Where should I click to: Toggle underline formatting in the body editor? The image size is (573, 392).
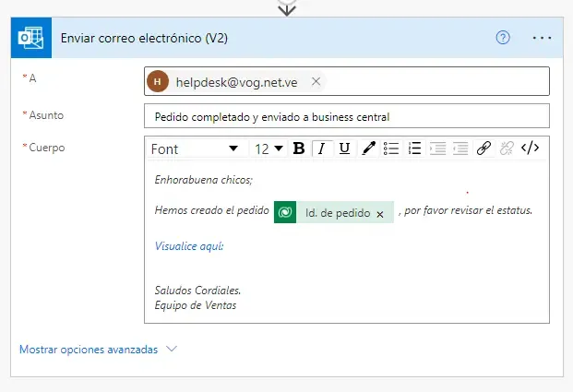pos(344,148)
